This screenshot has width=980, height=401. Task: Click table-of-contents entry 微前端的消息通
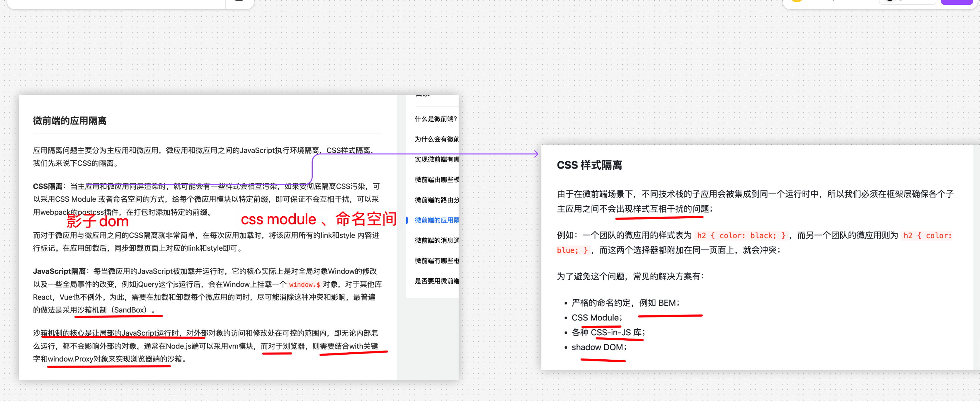click(436, 240)
